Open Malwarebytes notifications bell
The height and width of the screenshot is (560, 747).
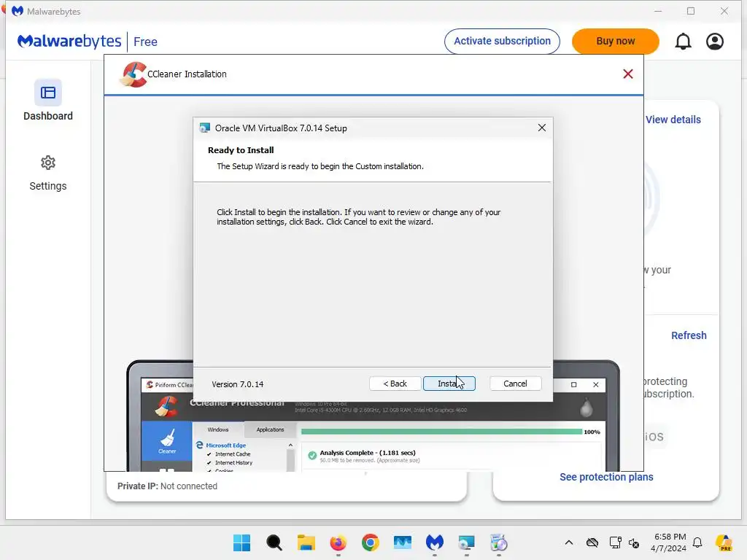coord(683,42)
